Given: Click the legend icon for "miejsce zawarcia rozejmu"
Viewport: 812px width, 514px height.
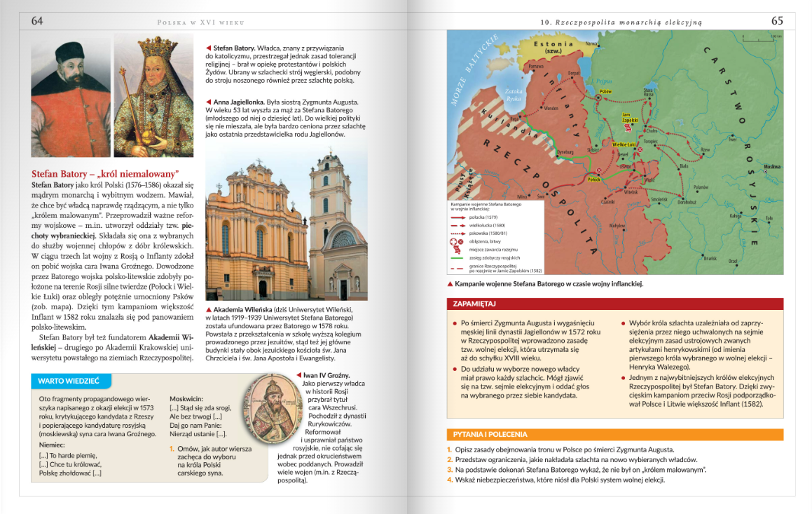Looking at the screenshot, I should click(x=457, y=250).
